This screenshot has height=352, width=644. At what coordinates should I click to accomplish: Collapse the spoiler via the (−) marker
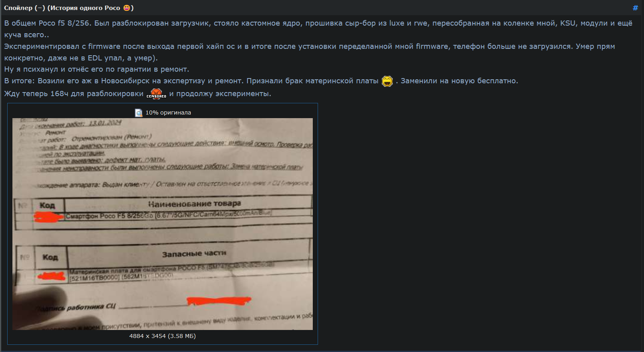click(x=40, y=8)
